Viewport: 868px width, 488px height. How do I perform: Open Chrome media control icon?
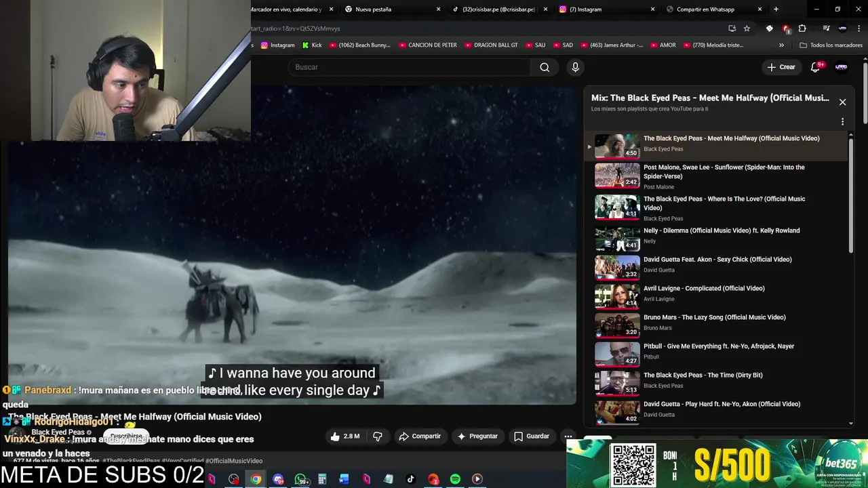point(826,28)
